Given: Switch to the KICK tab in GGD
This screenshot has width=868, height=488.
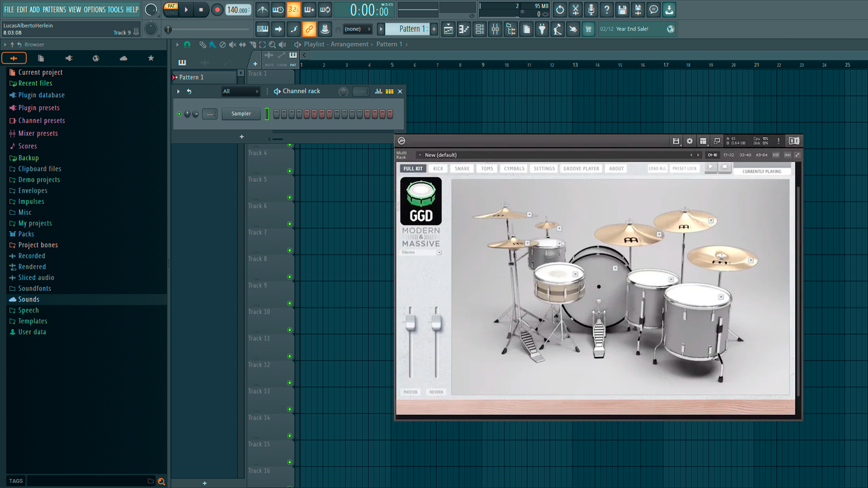Looking at the screenshot, I should coord(438,168).
